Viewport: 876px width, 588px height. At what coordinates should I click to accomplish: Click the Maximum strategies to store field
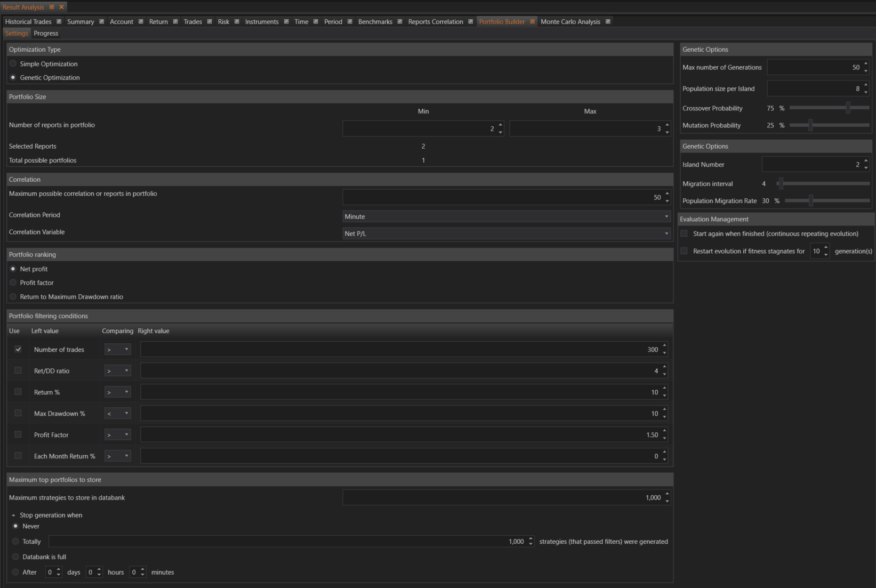point(501,497)
